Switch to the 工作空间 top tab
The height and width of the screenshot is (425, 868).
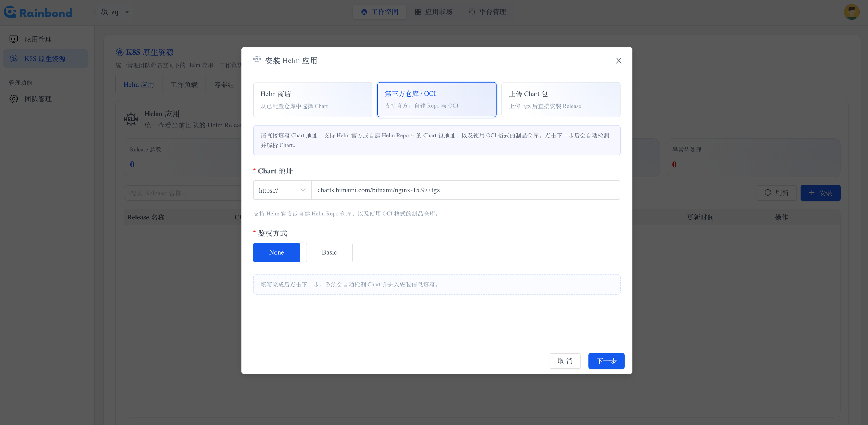[x=380, y=12]
